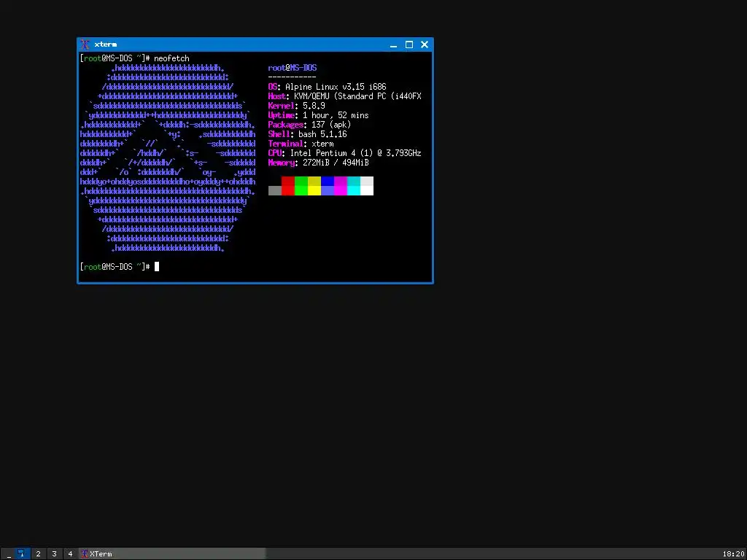Viewport: 747px width, 560px height.
Task: Open the underscore start menu in the taskbar
Action: 9,554
